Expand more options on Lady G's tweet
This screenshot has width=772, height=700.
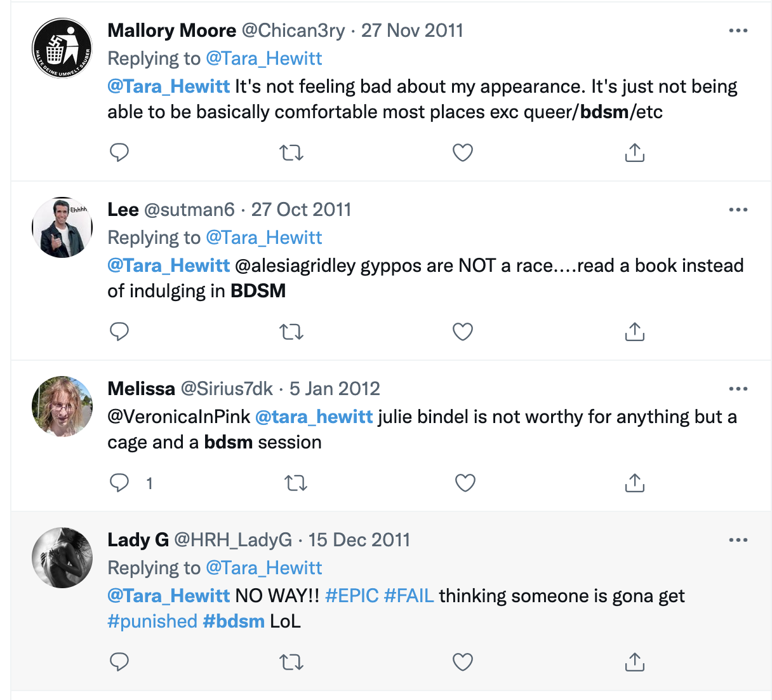[738, 540]
